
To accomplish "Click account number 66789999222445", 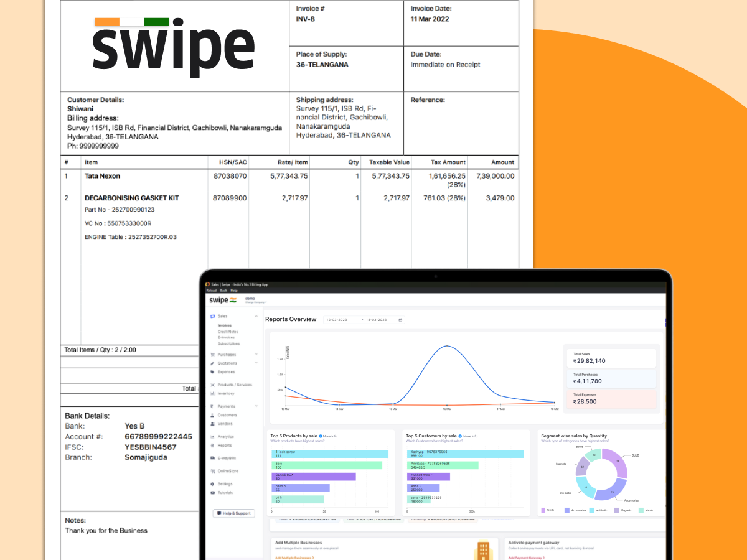I will pos(158,437).
